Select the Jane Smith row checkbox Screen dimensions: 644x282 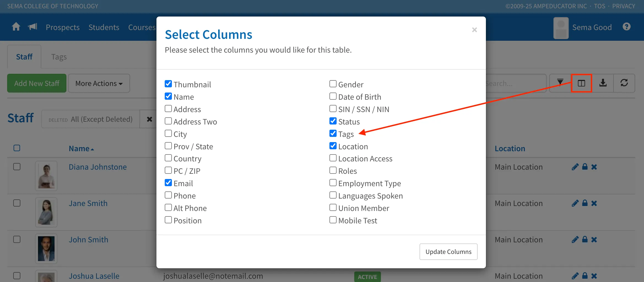[17, 203]
